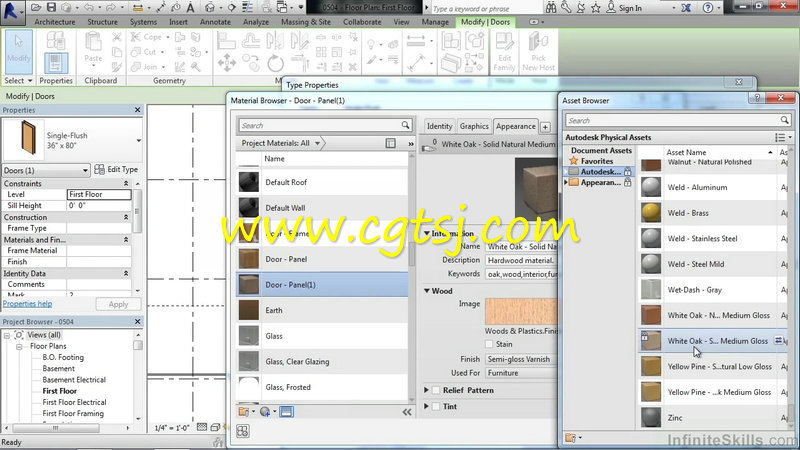Click the Rotate tool circular arrow icon
The width and height of the screenshot is (800, 450).
click(276, 64)
